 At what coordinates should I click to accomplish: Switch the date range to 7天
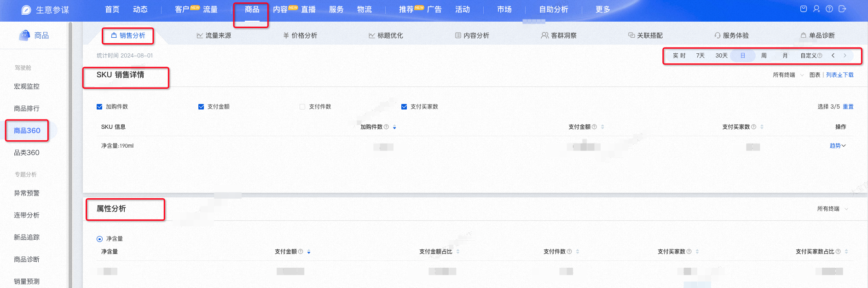[700, 56]
